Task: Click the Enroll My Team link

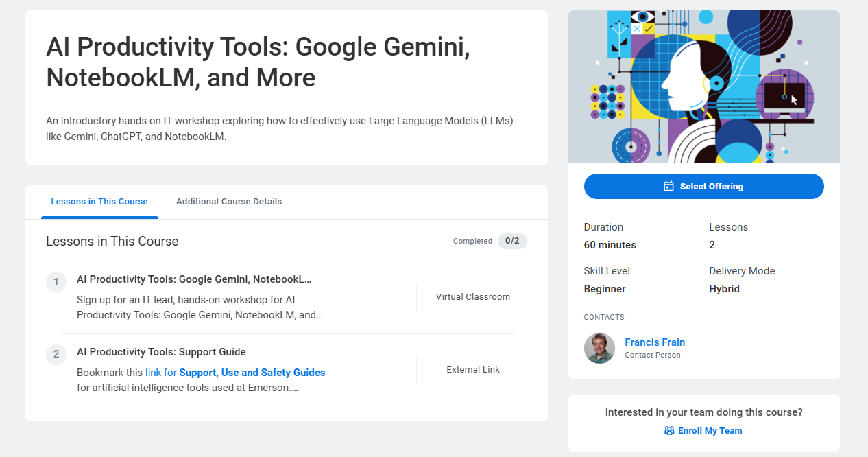Action: coord(703,431)
